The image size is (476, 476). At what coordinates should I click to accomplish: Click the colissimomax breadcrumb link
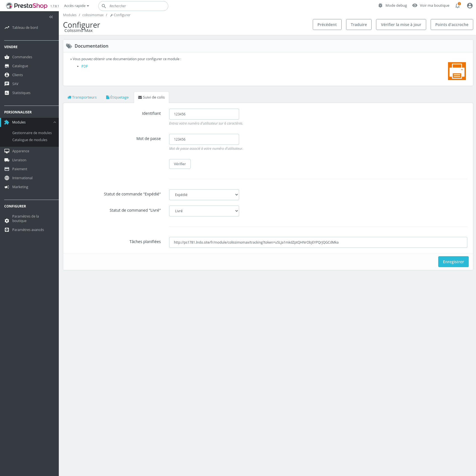point(93,15)
